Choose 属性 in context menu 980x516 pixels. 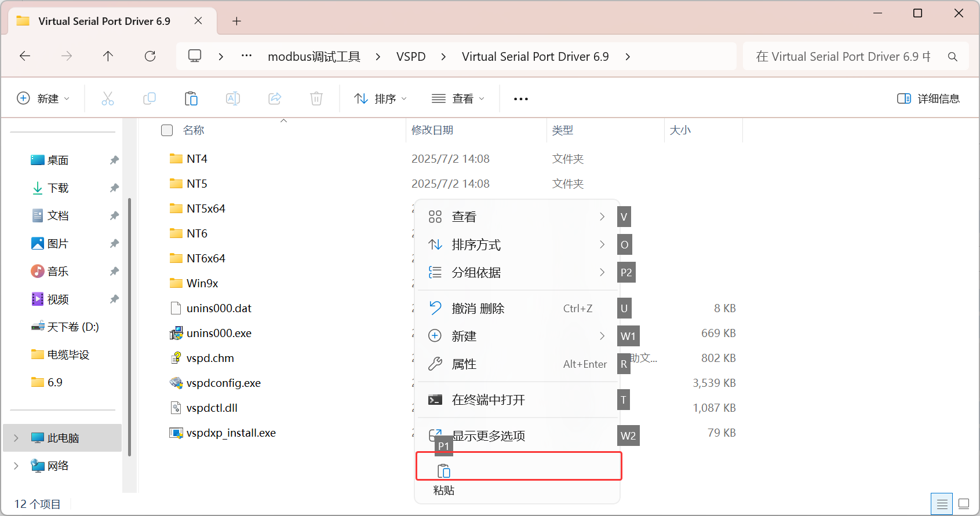(x=518, y=364)
